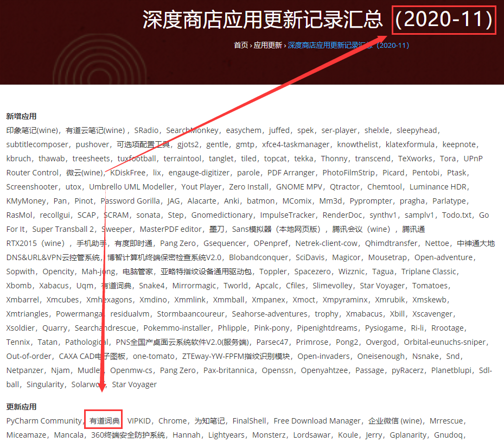This screenshot has width=504, height=442.
Task: Select the text PDF Arranger
Action: click(x=291, y=173)
